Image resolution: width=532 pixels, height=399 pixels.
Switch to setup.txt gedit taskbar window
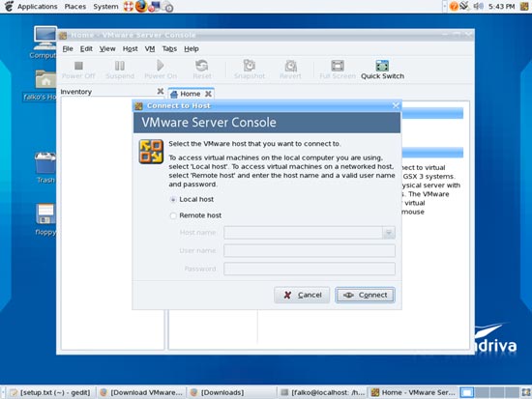51,392
